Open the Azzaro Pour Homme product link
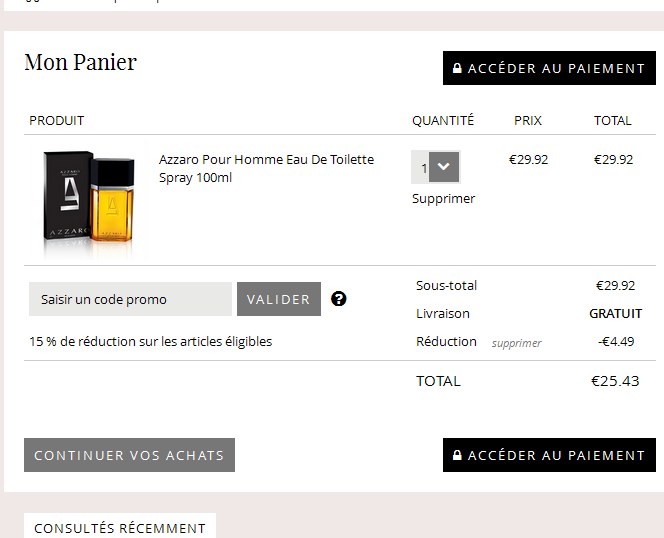Viewport: 664px width, 538px height. tap(266, 168)
